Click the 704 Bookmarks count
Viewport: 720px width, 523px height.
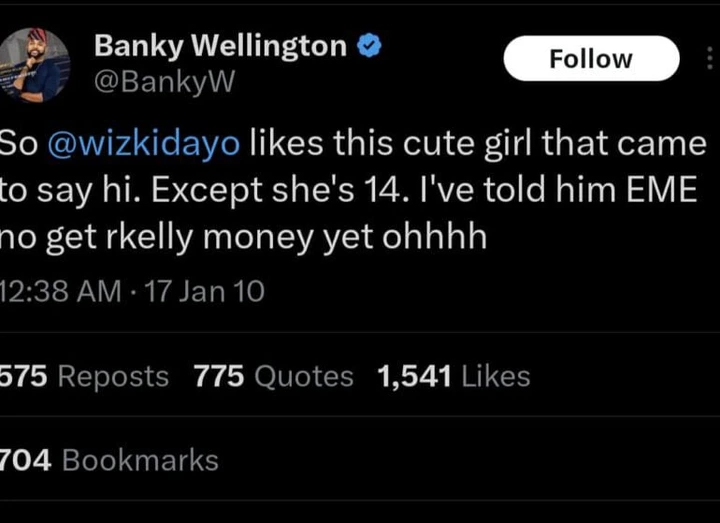tap(109, 460)
